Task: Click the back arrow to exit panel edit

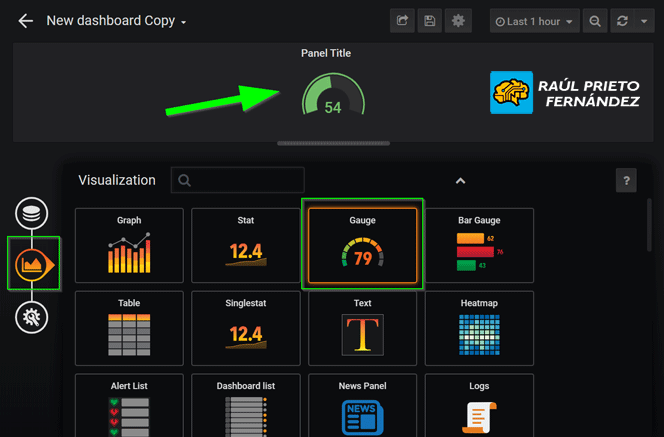Action: point(25,21)
